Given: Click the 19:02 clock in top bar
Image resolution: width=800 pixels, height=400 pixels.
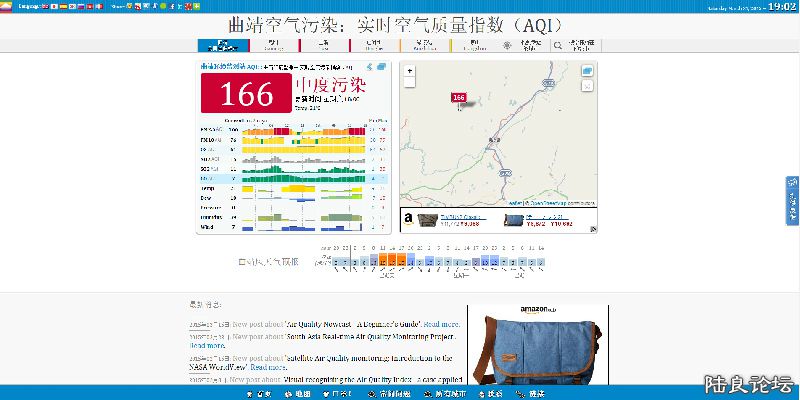Looking at the screenshot, I should pyautogui.click(x=782, y=7).
